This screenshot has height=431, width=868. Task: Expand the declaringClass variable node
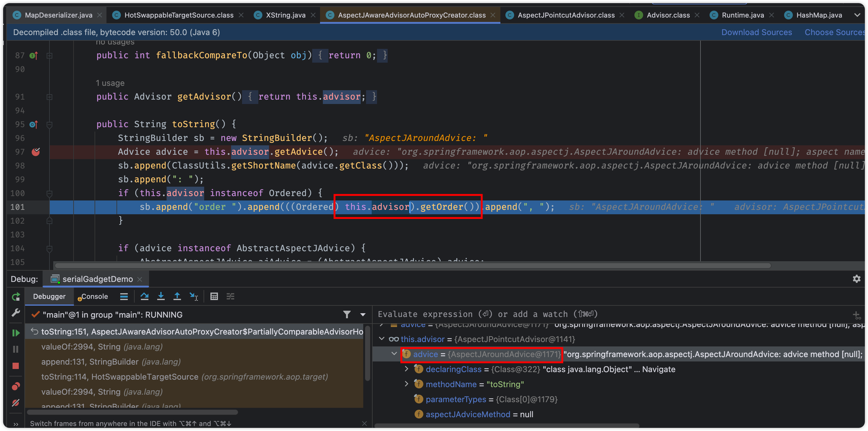[x=406, y=369]
